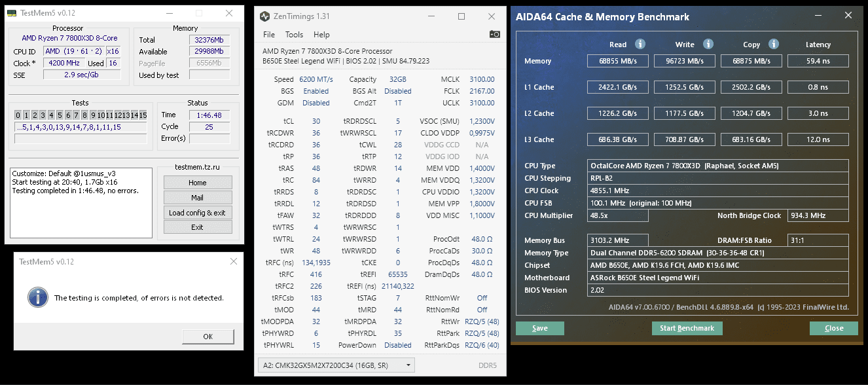Click the blue info icon in TestMem5 dialog
Screen dimensions: 868x385
tap(38, 297)
